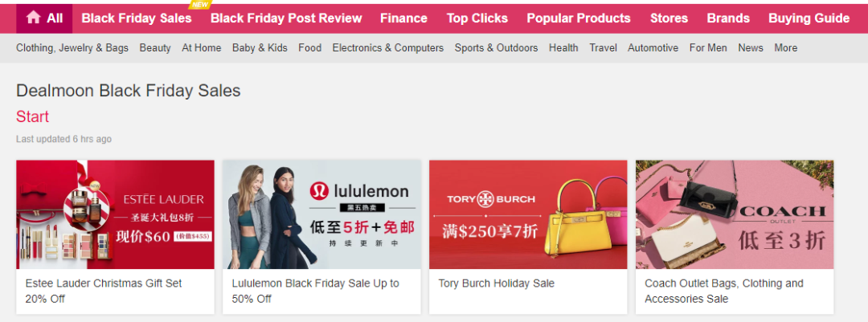
Task: Open the lululemon sale banner image
Action: pyautogui.click(x=321, y=214)
